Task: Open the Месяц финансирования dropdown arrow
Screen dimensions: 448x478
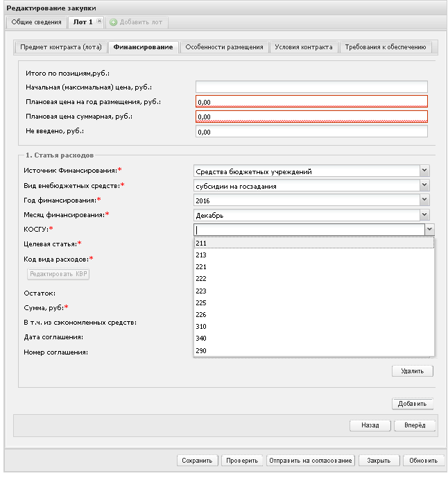Action: [424, 215]
